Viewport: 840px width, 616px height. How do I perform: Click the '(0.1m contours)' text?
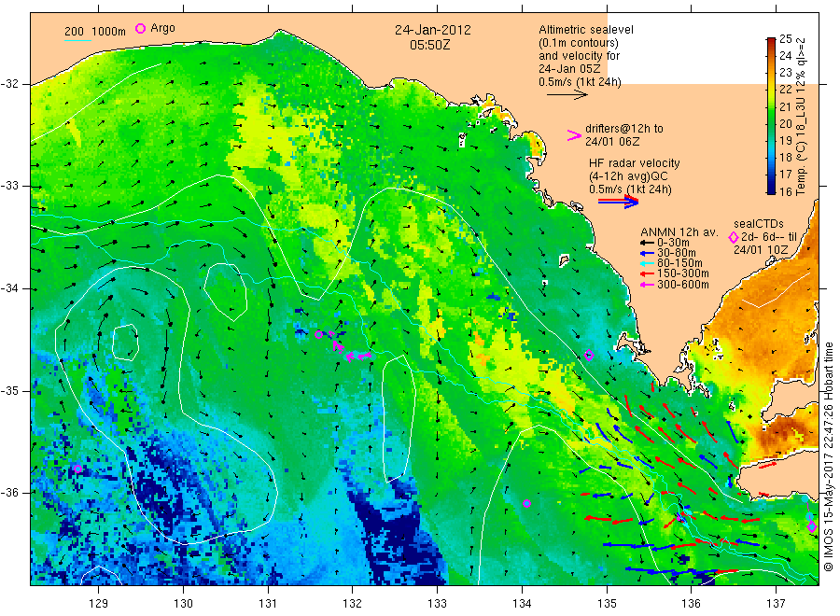click(579, 43)
